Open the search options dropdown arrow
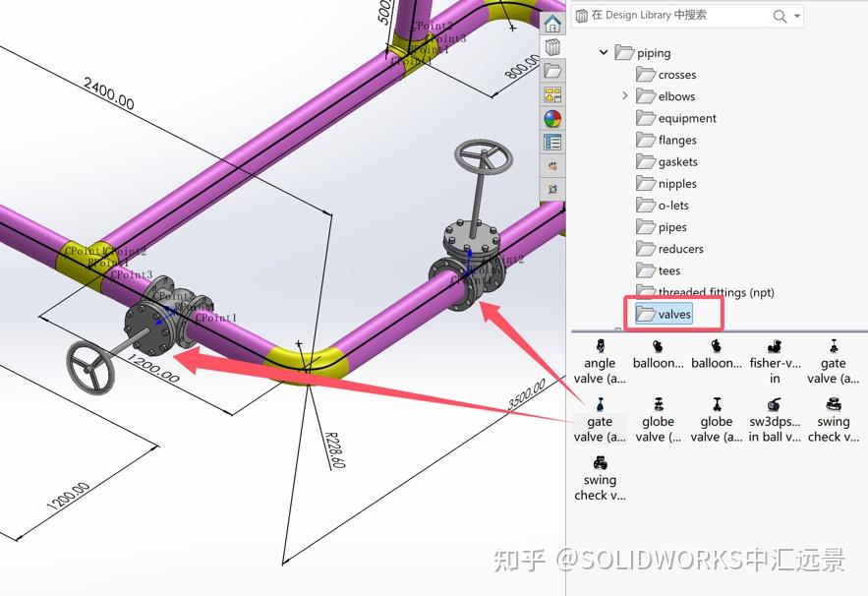868x596 pixels. click(x=796, y=15)
